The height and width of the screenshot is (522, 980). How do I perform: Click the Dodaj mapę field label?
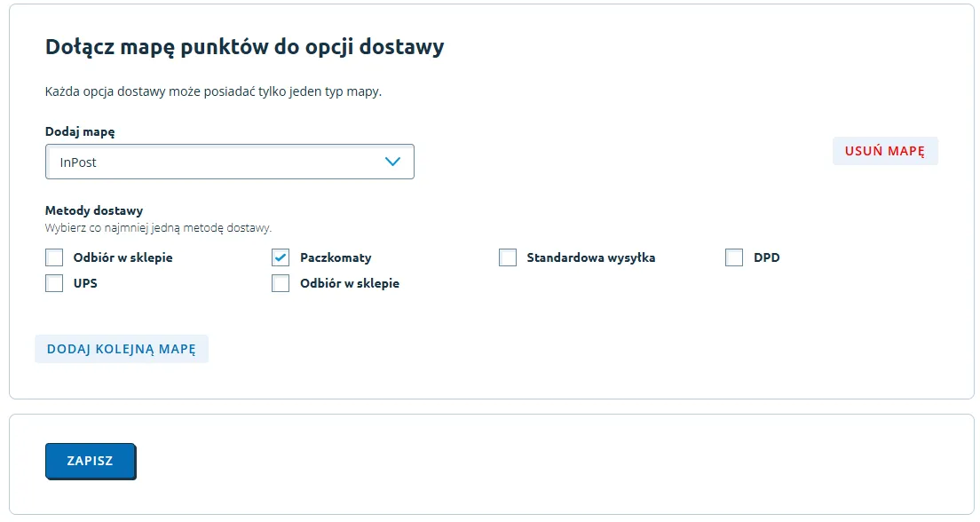tap(80, 131)
